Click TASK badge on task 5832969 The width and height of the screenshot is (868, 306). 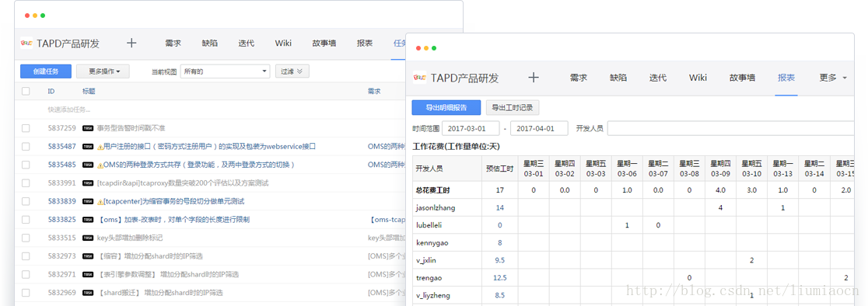pos(87,292)
